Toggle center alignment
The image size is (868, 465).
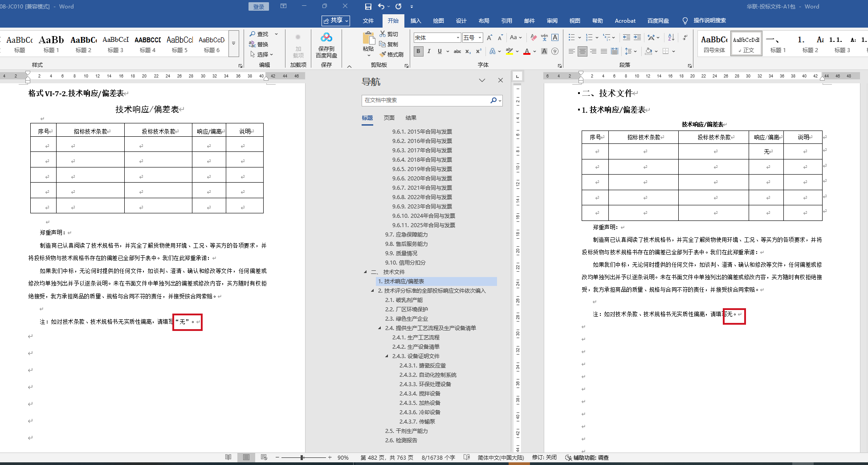[583, 51]
